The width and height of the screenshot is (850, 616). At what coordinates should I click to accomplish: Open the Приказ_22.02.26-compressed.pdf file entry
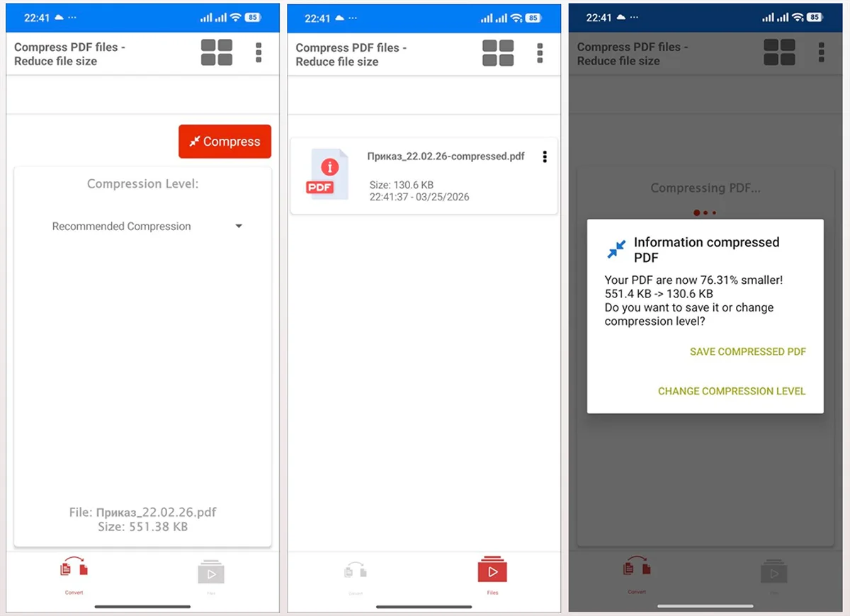click(x=445, y=156)
